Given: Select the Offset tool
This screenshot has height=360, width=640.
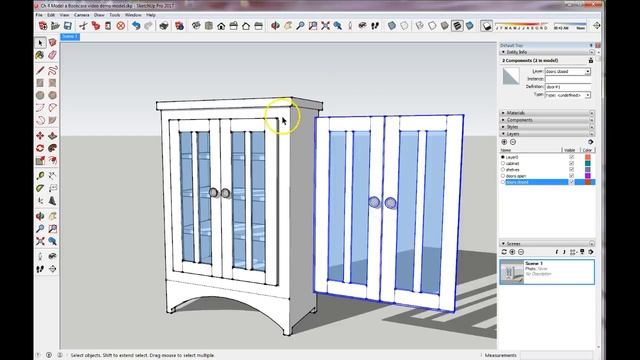Looking at the screenshot, I should point(52,160).
